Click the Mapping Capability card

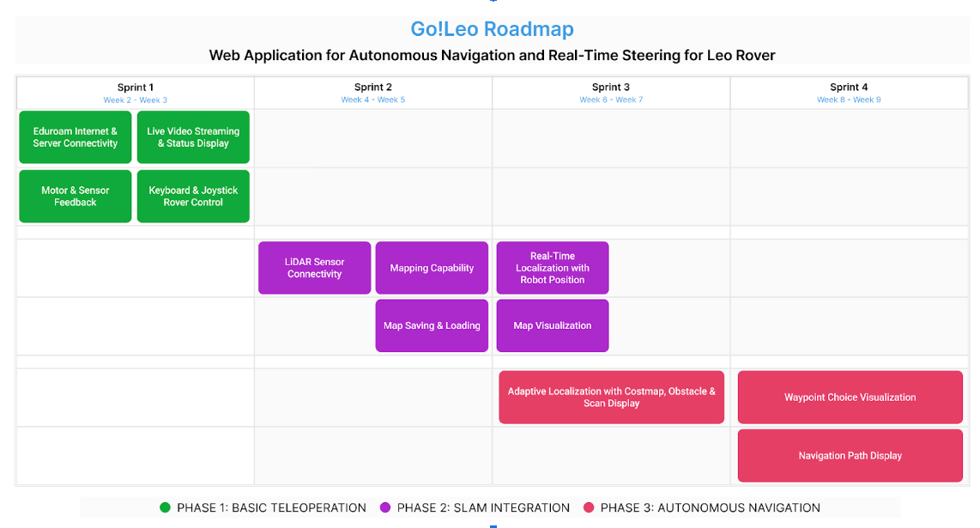tap(432, 268)
